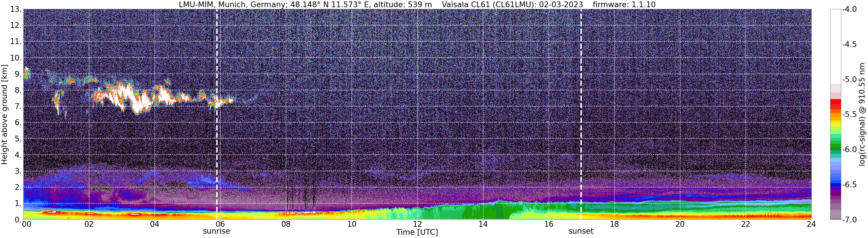Click the '04' tick label on the time axis
Viewport: 868px width, 238px height.
(154, 224)
